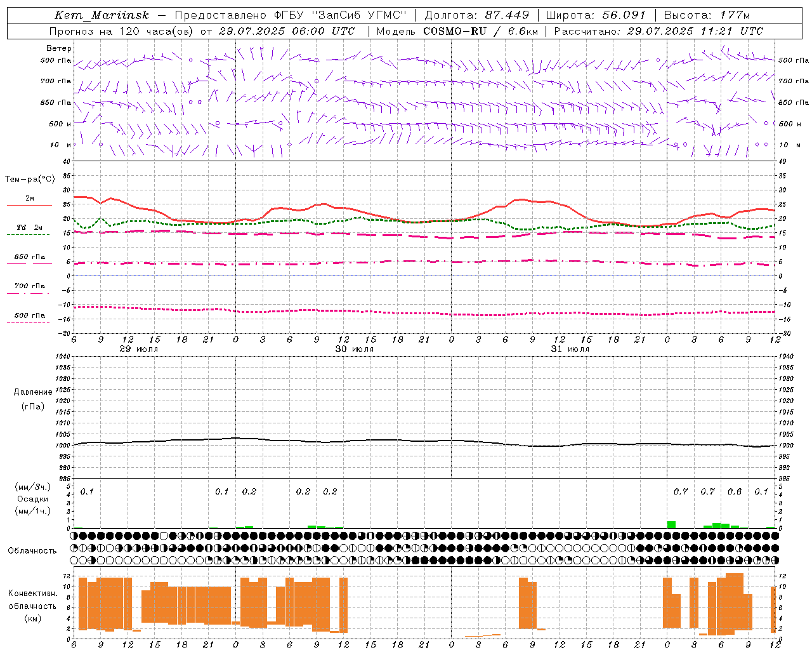Select the forecast start time 29.07.2025 06:00 UTC
This screenshot has width=812, height=650.
pos(287,31)
